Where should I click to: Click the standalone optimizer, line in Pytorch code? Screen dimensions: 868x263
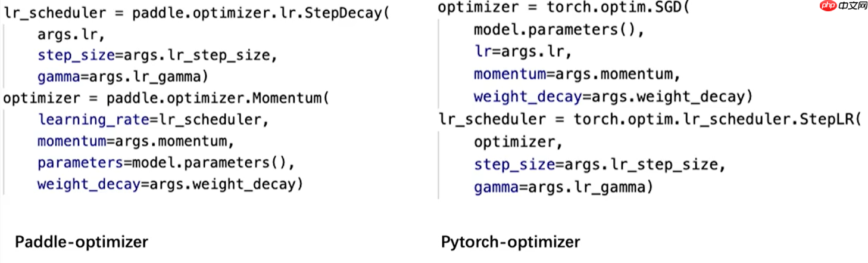point(518,142)
